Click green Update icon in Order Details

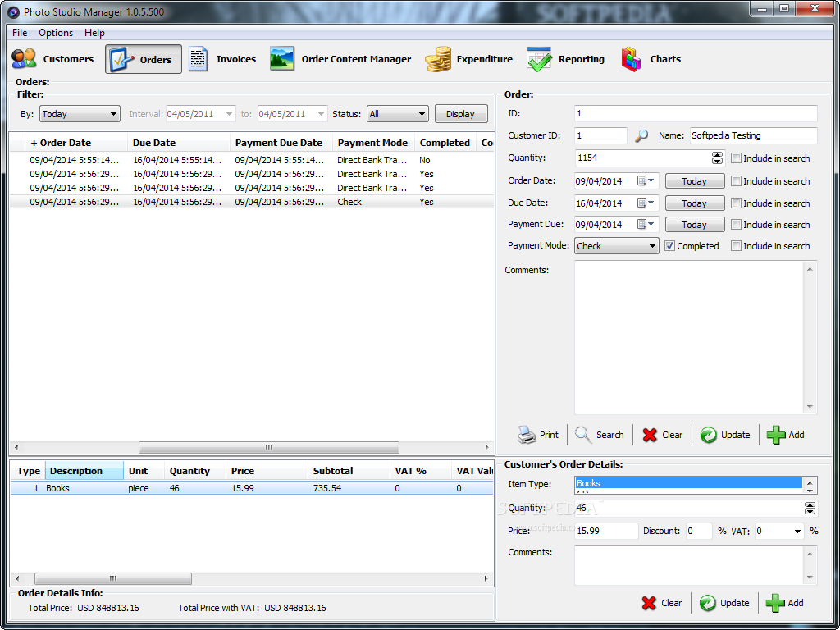(708, 603)
